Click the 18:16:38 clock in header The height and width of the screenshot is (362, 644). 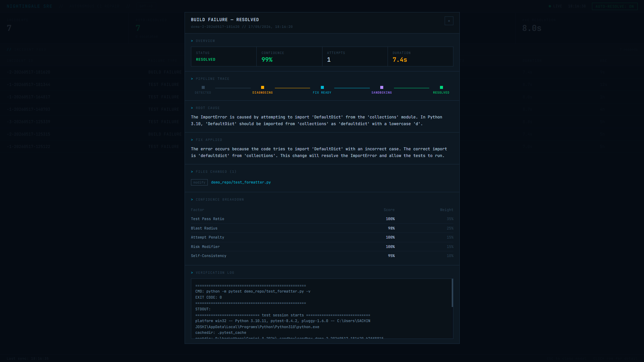[x=577, y=6]
